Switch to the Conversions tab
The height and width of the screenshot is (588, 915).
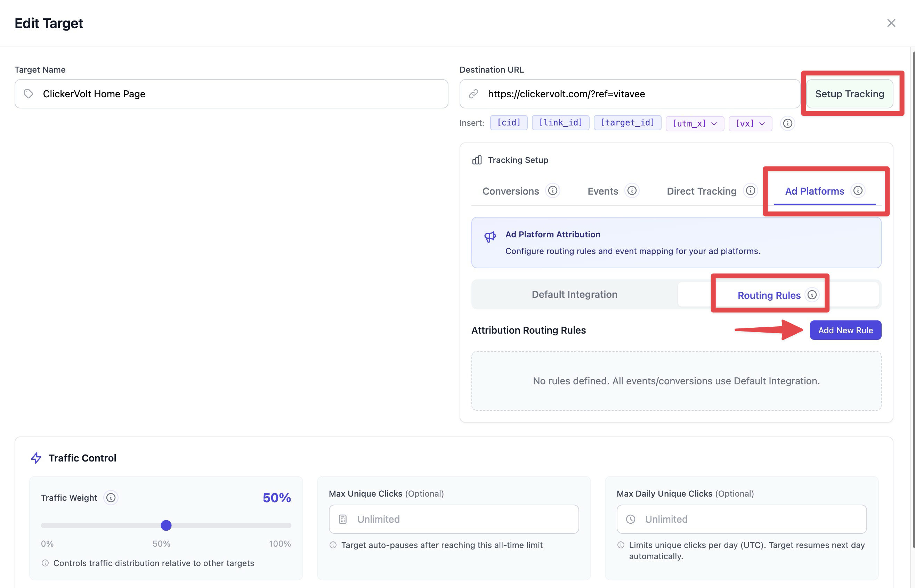[511, 191]
